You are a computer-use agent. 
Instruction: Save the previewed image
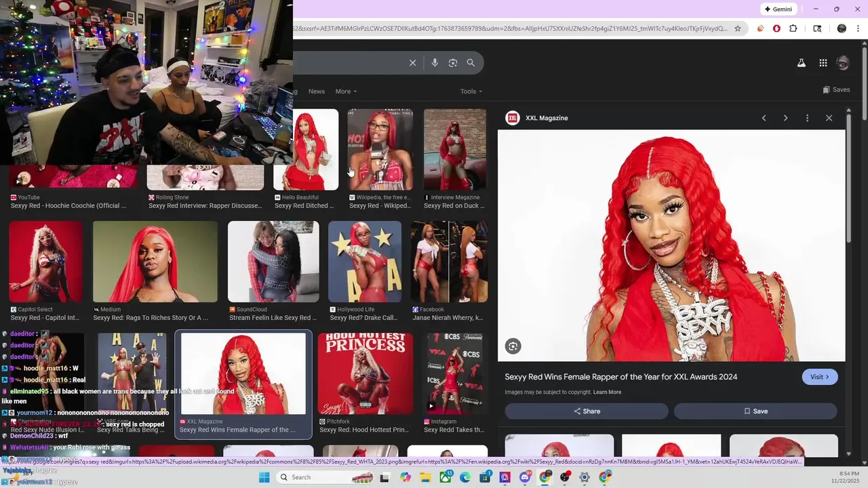[755, 411]
